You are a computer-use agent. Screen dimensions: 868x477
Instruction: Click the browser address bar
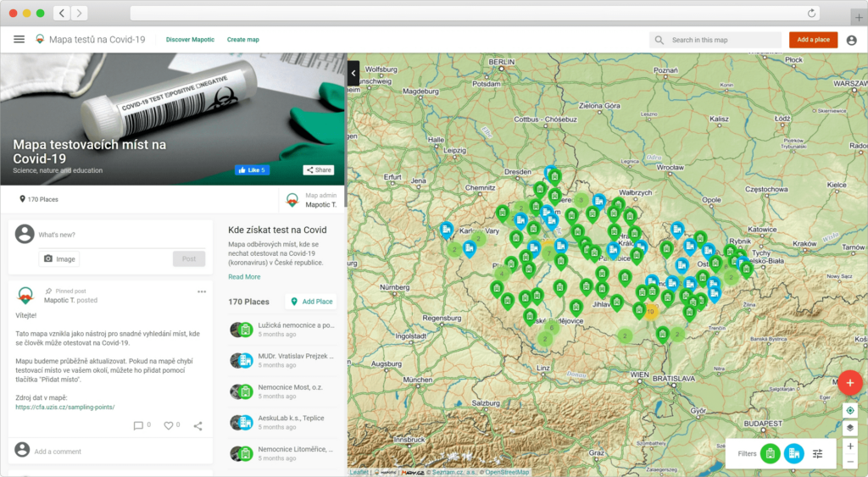click(475, 13)
